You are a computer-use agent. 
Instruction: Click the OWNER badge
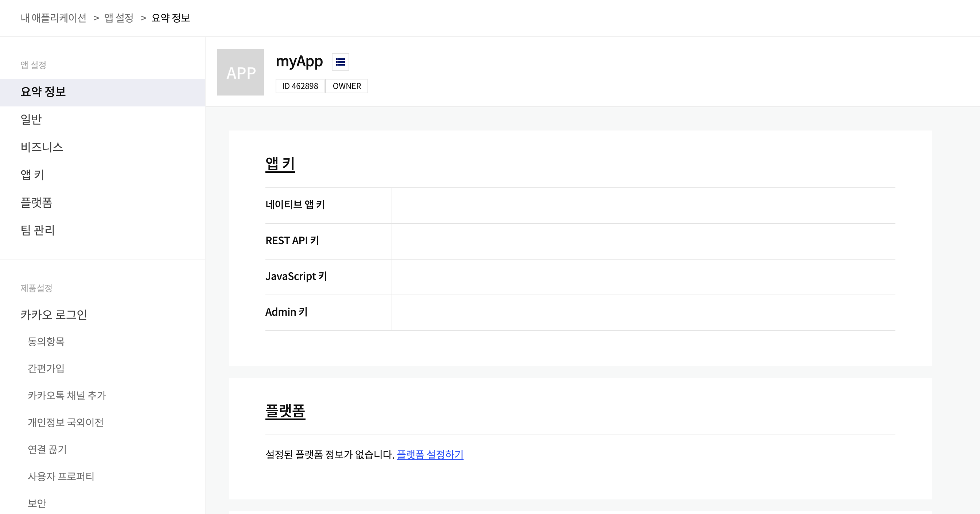coord(347,86)
